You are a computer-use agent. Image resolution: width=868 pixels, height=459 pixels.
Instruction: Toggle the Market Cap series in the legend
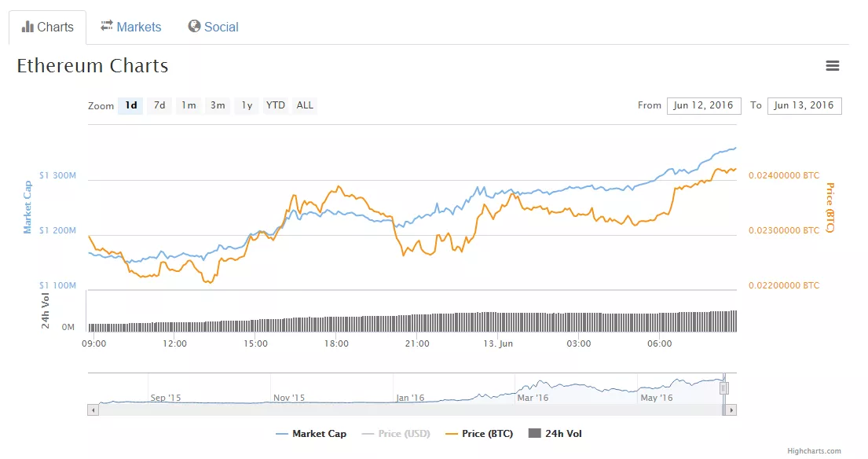[313, 433]
